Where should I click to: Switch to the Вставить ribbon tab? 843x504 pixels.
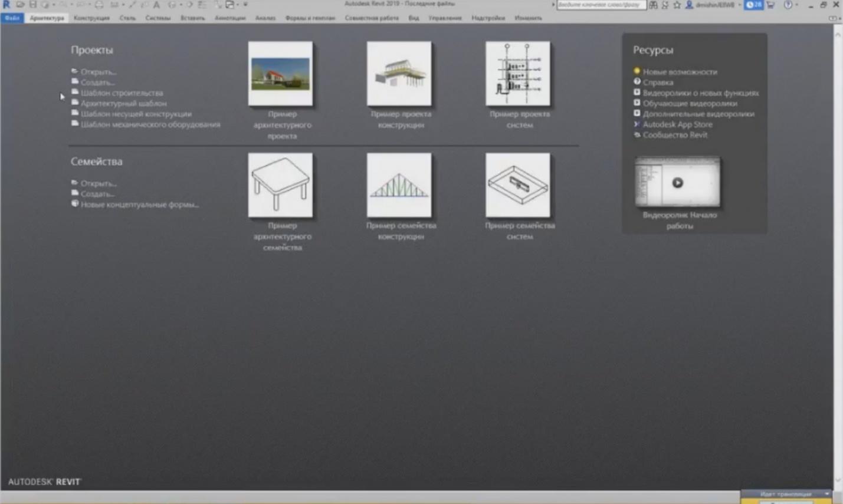coord(193,18)
